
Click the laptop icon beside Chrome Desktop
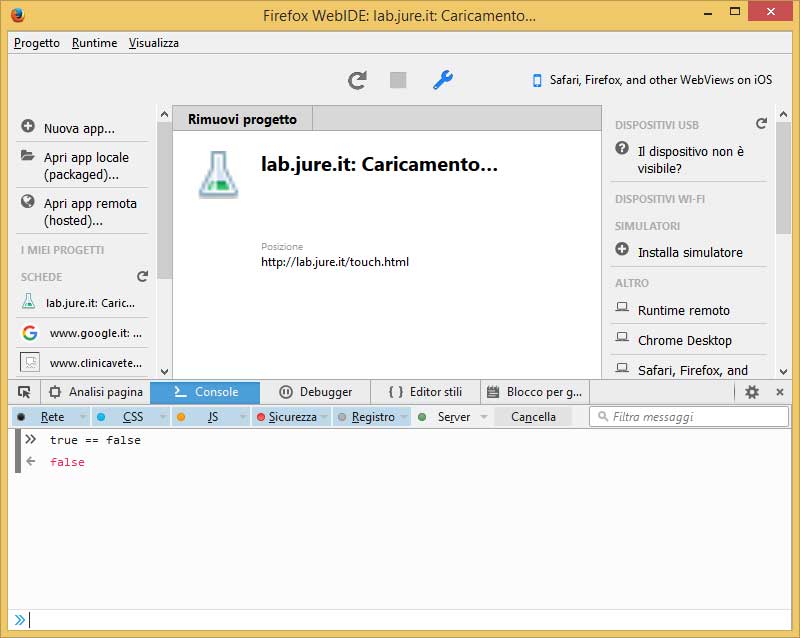(x=622, y=337)
